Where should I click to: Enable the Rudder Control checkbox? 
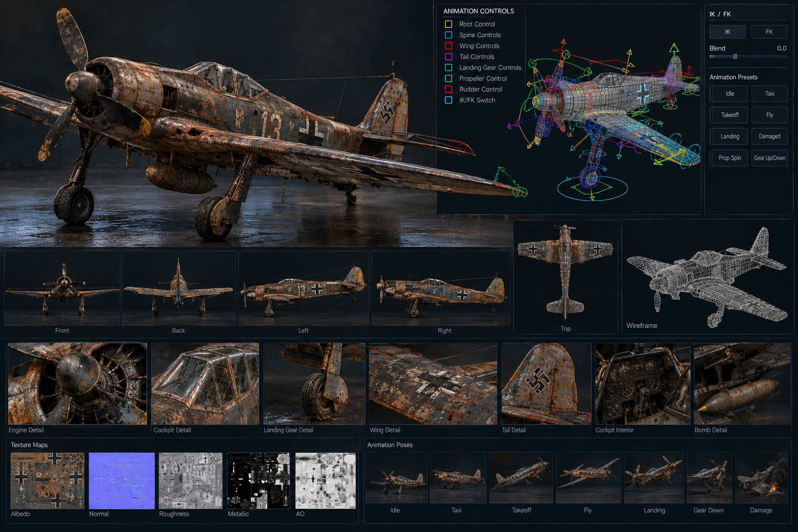point(448,89)
